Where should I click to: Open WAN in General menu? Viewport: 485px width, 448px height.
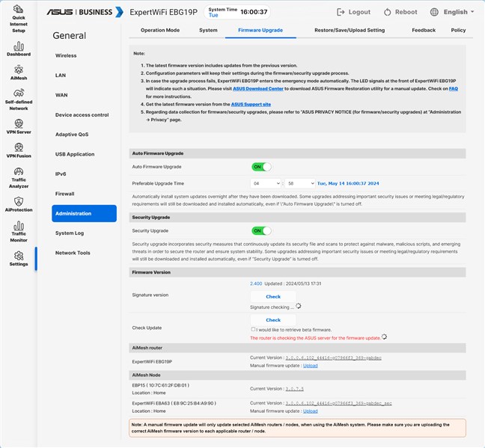(61, 95)
